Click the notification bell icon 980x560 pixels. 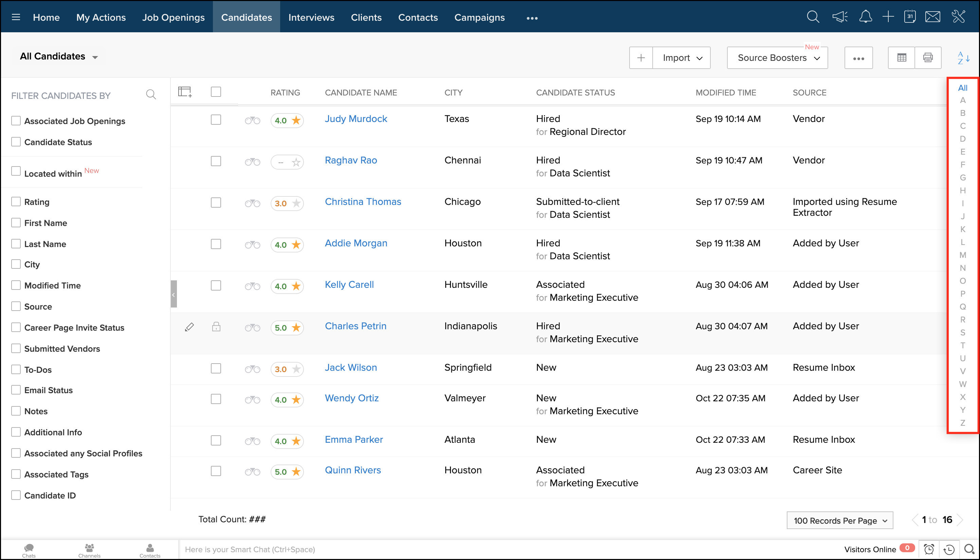(x=865, y=17)
